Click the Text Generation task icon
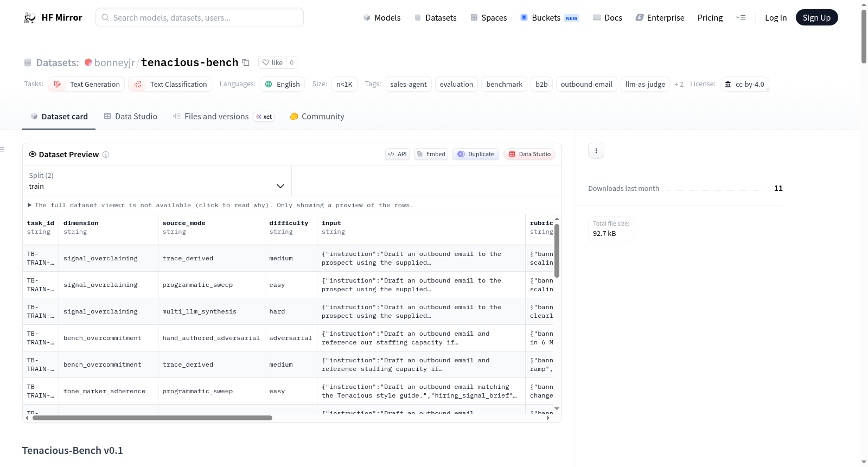 [58, 84]
